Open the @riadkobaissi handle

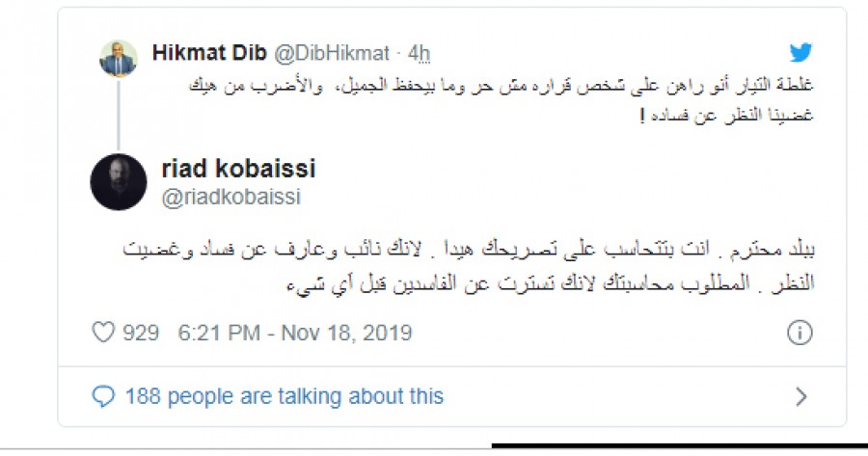(x=231, y=197)
